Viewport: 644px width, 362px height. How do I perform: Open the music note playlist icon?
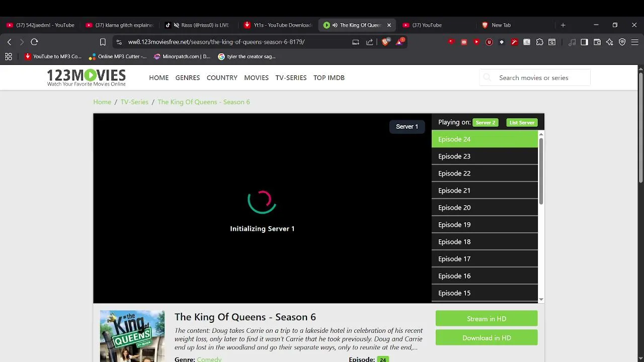pos(572,42)
